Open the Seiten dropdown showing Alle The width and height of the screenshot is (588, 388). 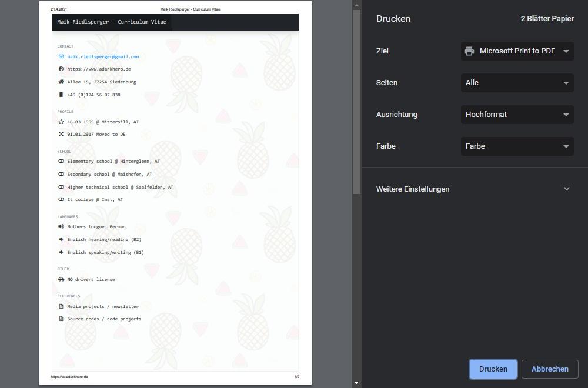pyautogui.click(x=517, y=83)
